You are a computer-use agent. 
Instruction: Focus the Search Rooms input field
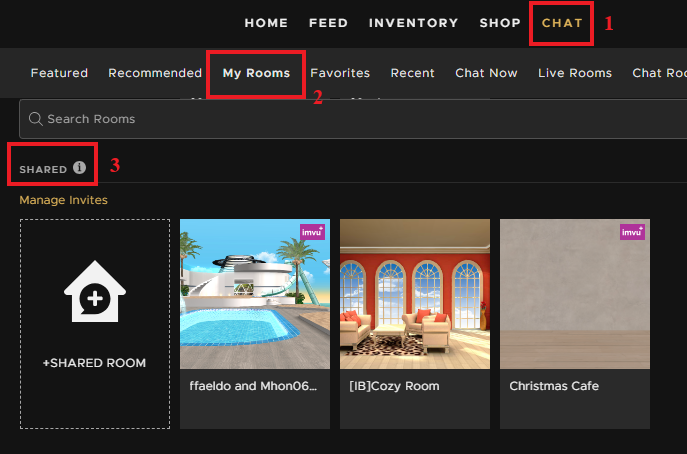coord(353,119)
